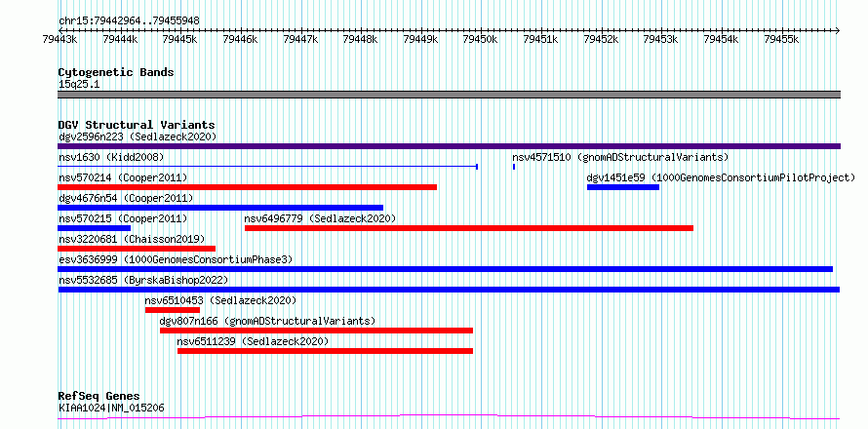Click the 79453k ruler tick label
The image size is (868, 429).
point(660,39)
